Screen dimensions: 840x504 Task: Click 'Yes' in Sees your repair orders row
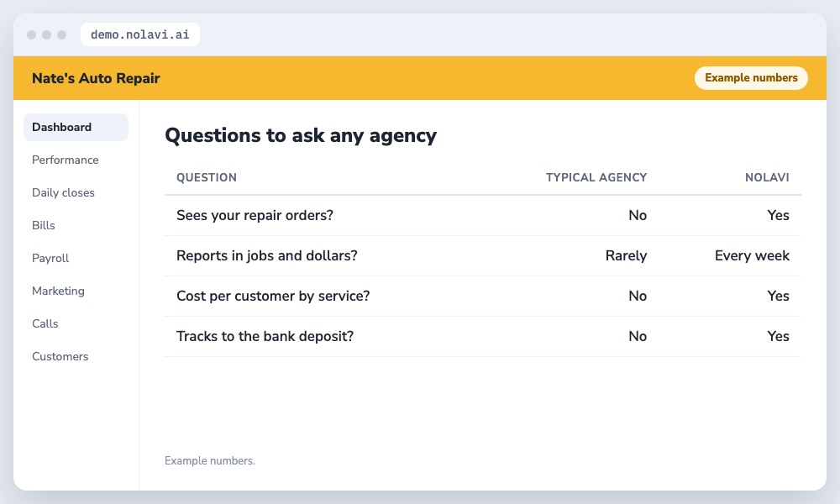coord(778,215)
